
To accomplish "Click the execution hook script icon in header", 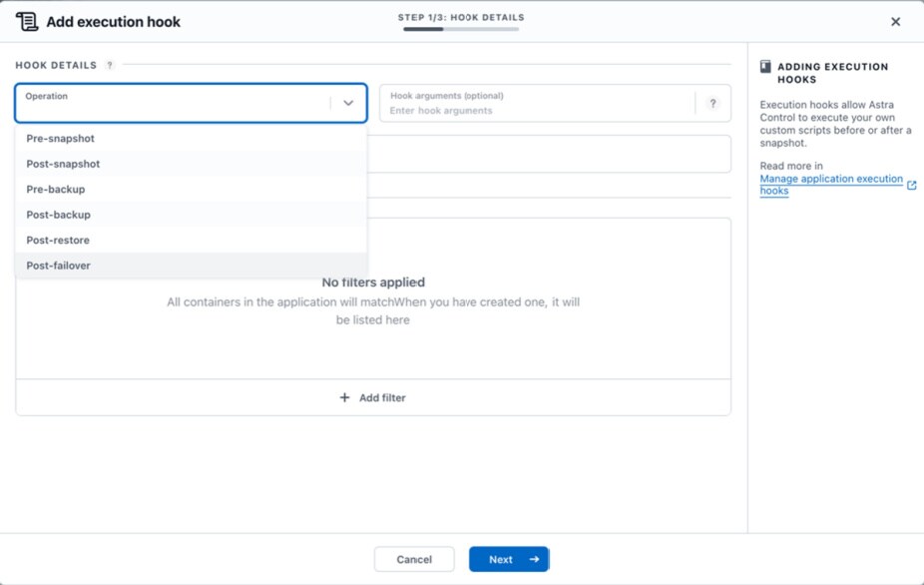I will (x=27, y=21).
